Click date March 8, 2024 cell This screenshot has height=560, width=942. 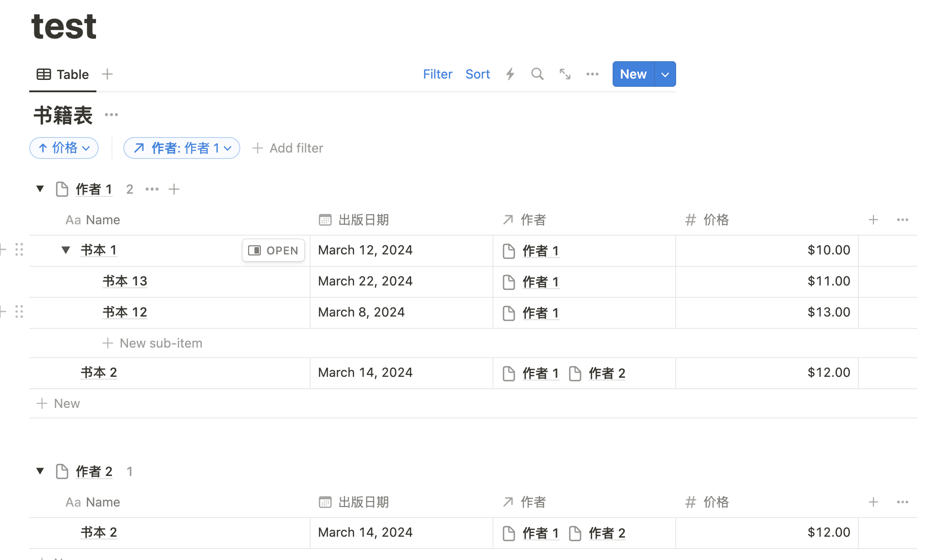pos(402,312)
